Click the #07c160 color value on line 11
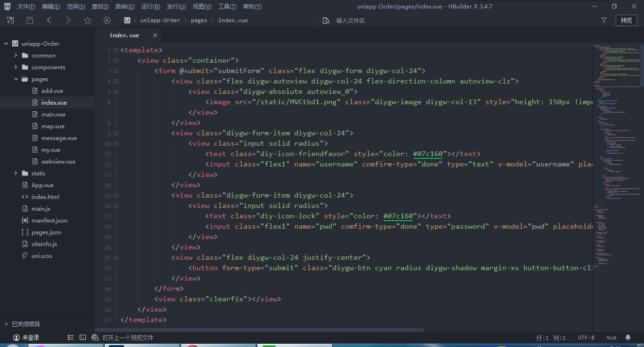 [x=428, y=153]
